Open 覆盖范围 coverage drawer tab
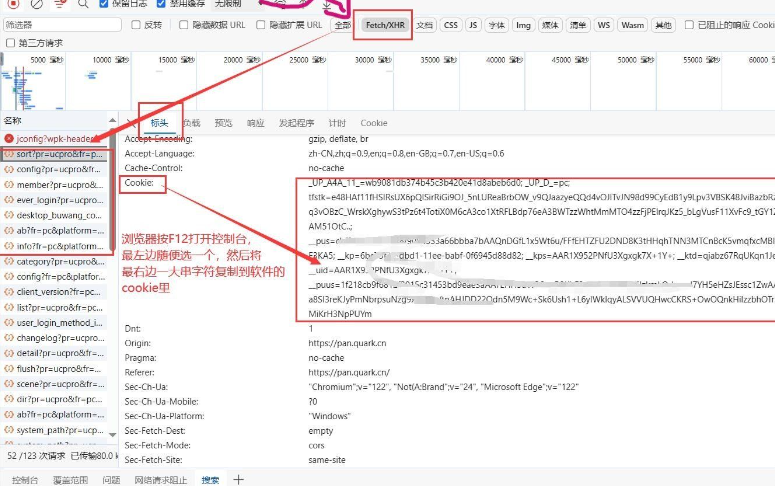This screenshot has height=486, width=775. (x=70, y=480)
